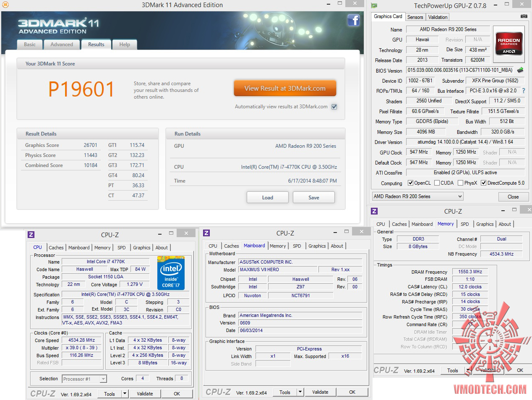
Task: Click the Save button in Run Details
Action: click(x=314, y=197)
